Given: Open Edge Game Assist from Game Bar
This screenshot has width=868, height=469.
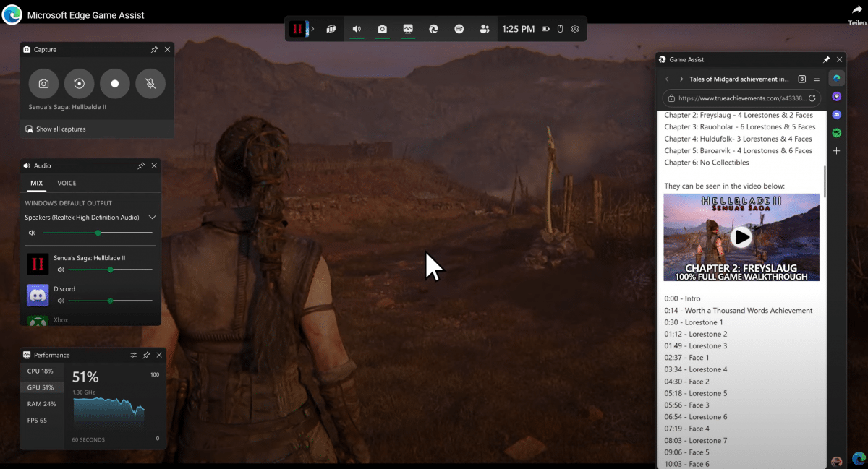Looking at the screenshot, I should (434, 29).
